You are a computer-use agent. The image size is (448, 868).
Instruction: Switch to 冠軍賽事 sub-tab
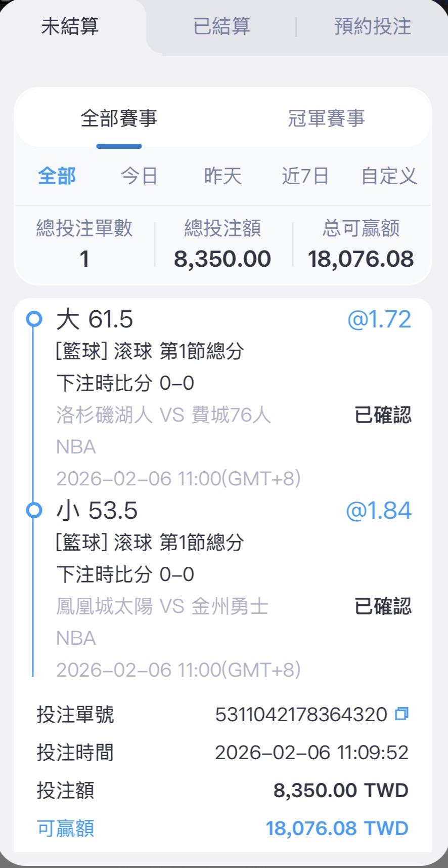point(326,118)
